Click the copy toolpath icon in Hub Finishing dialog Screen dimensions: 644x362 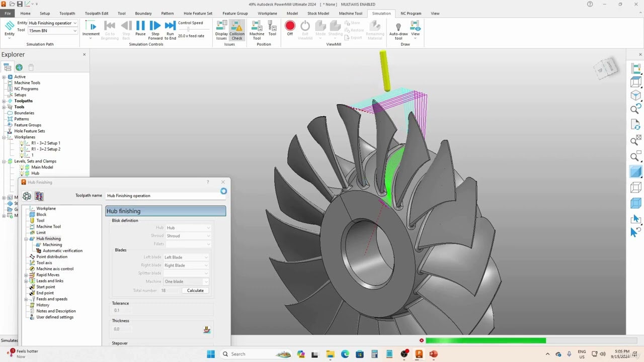click(x=39, y=196)
